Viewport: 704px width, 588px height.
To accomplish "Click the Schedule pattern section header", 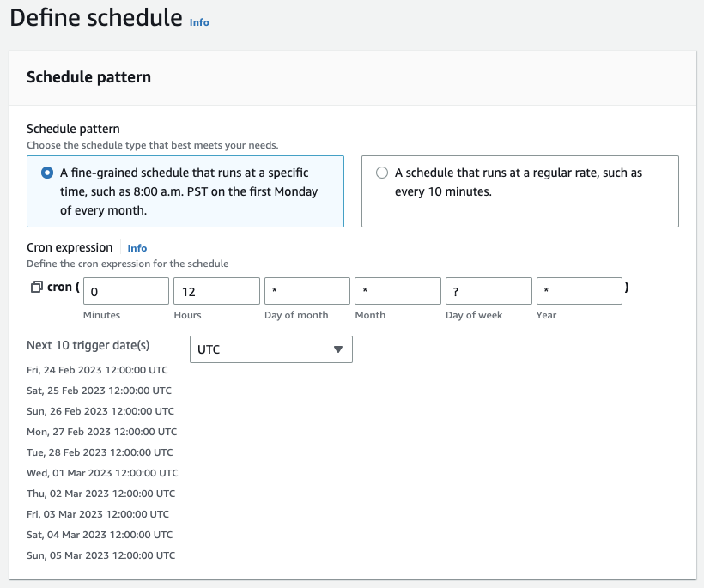I will (89, 77).
